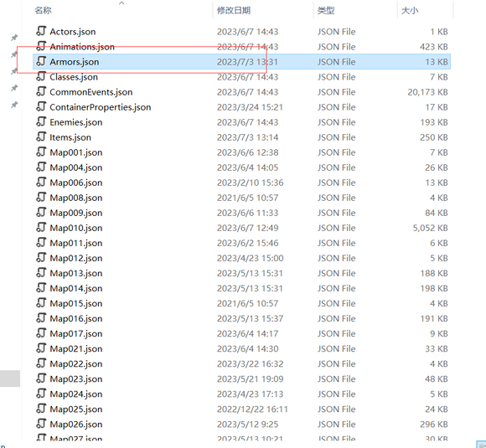
Task: Select the Actors.json file icon
Action: tap(41, 31)
